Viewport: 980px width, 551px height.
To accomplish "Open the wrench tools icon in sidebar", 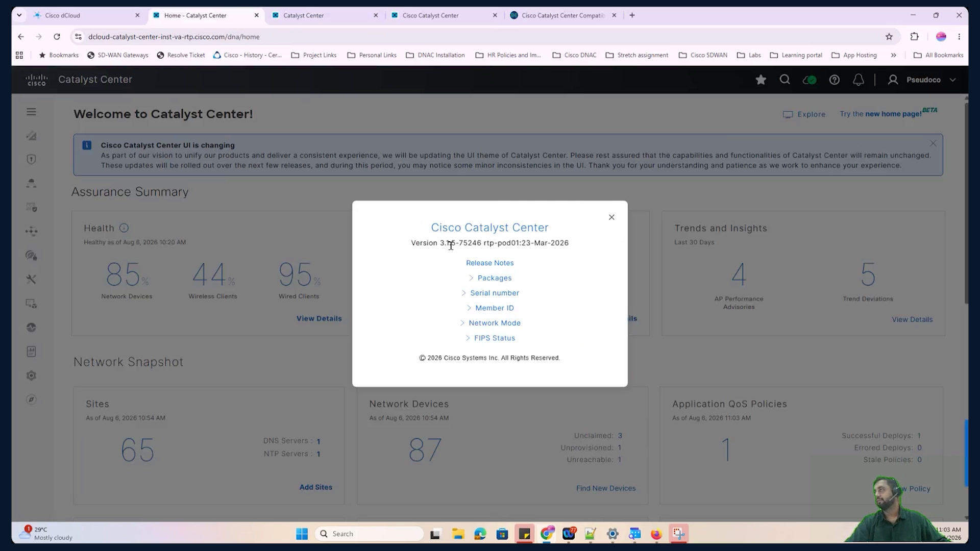I will (31, 279).
